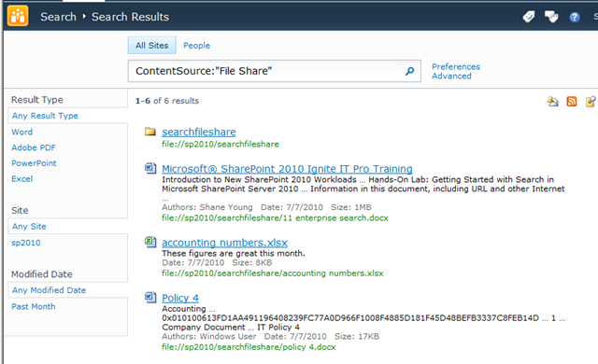This screenshot has width=598, height=364.
Task: Click the alert me icon above results
Action: click(x=552, y=102)
